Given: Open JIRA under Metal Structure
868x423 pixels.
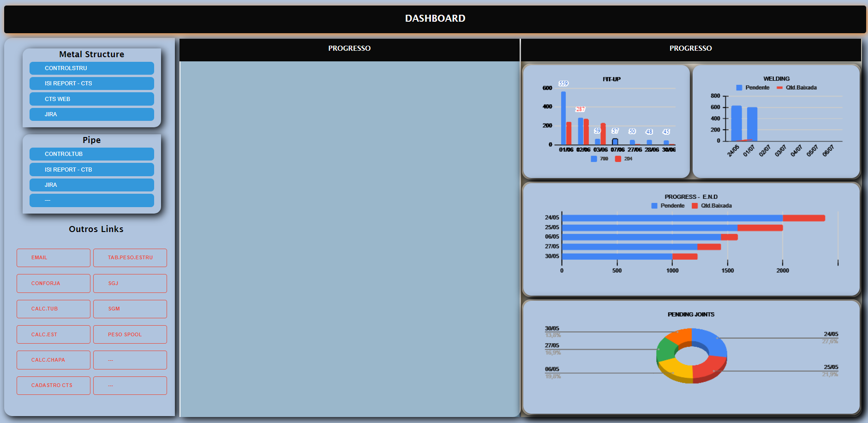Looking at the screenshot, I should point(91,114).
